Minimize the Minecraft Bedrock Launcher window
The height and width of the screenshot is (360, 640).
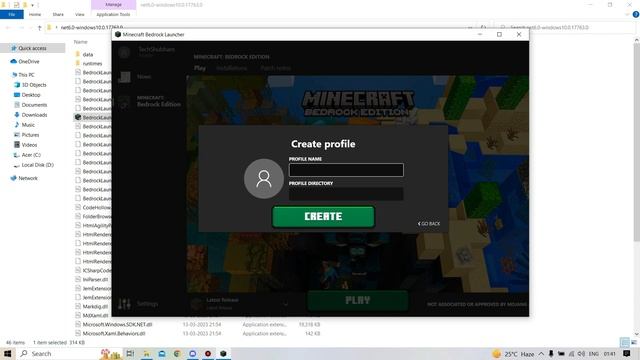click(x=480, y=35)
